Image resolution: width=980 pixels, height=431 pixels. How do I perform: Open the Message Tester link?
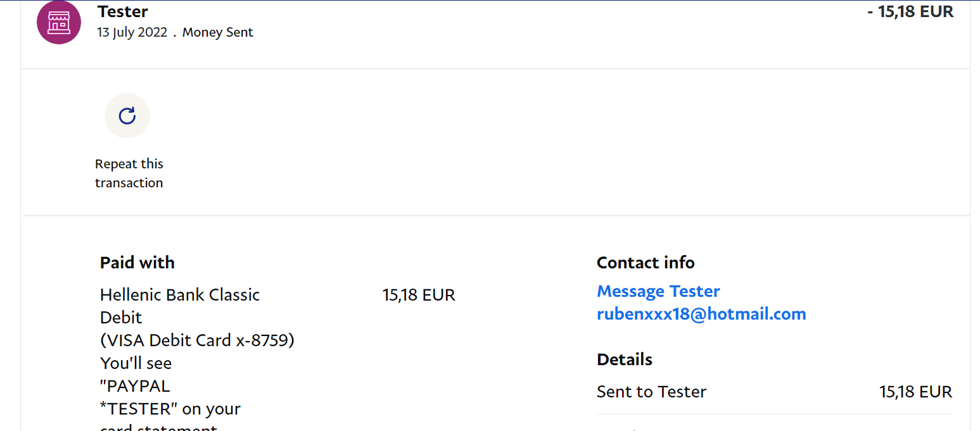coord(658,291)
